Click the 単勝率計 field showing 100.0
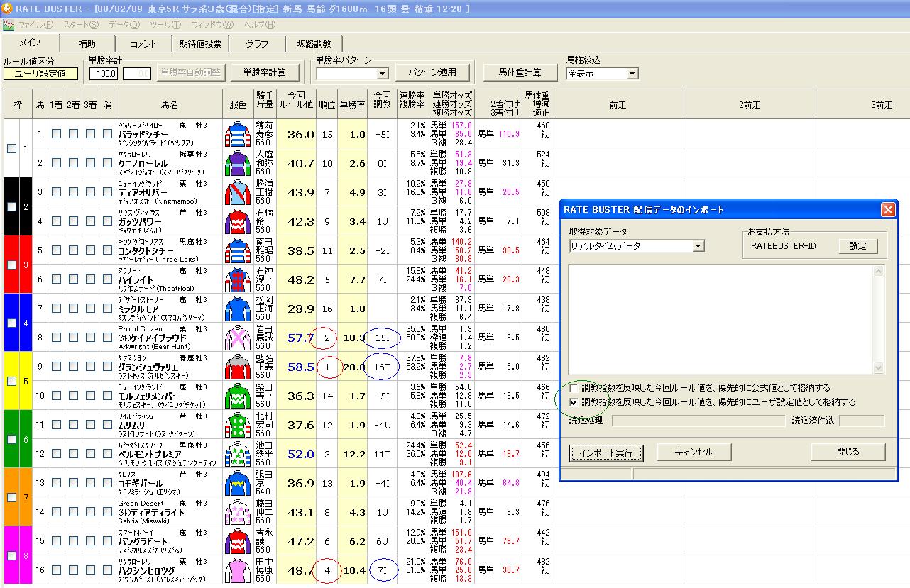This screenshot has width=910, height=588. pyautogui.click(x=104, y=73)
